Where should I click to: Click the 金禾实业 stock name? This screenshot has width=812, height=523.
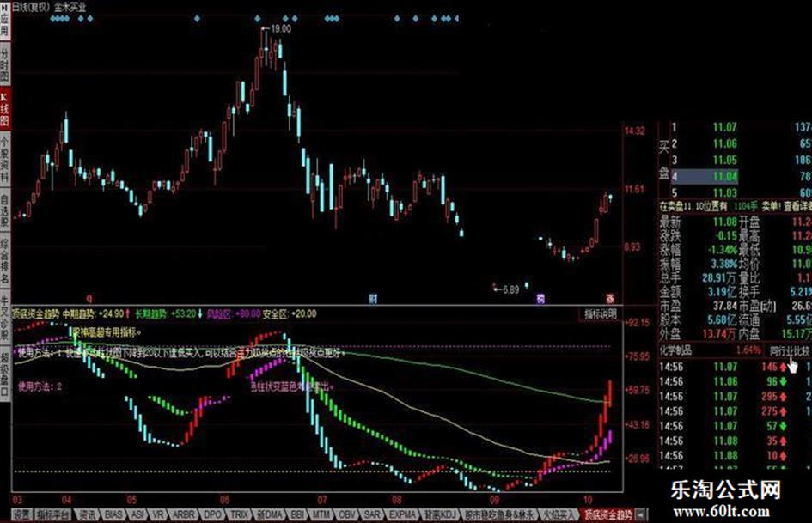[x=70, y=7]
